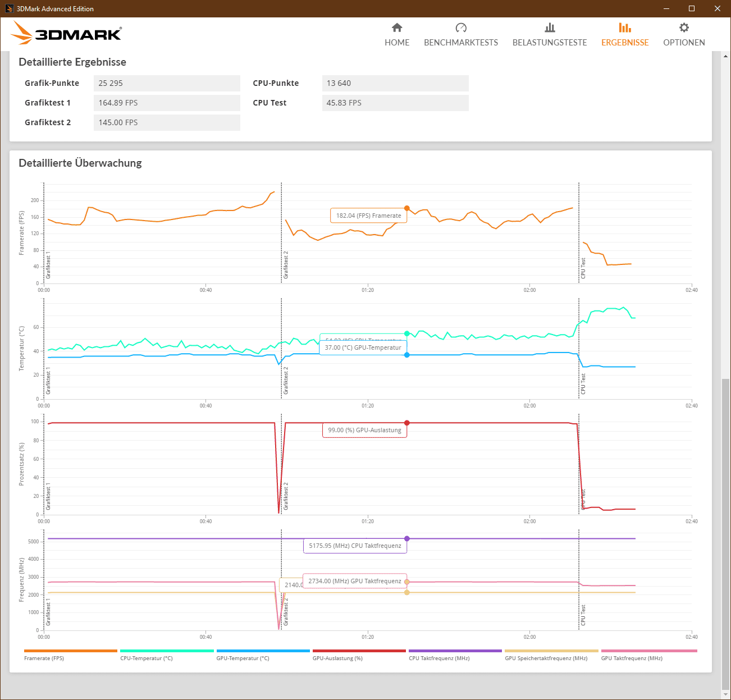Click the 3DMark logo
Screen dimensions: 731x700
pyautogui.click(x=66, y=33)
